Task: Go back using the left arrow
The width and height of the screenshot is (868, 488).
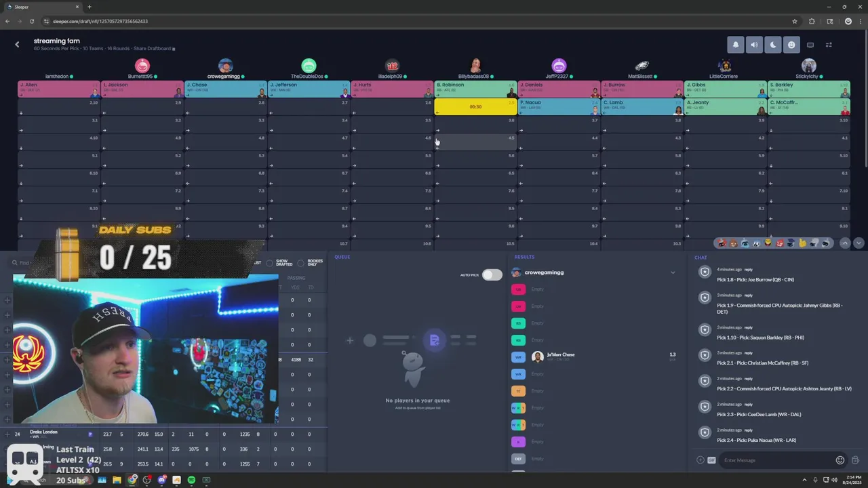Action: click(17, 44)
